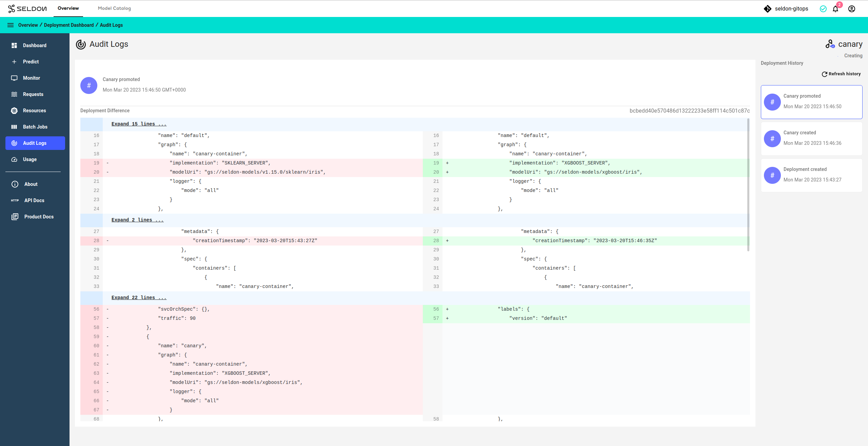868x446 pixels.
Task: Expand the collapsed 22 lines section
Action: point(138,297)
